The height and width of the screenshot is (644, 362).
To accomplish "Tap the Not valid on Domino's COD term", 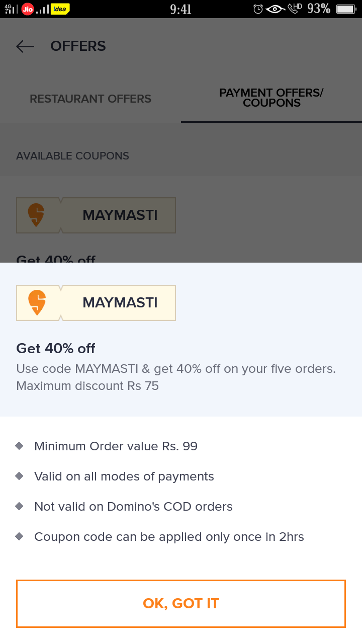I will tap(133, 507).
